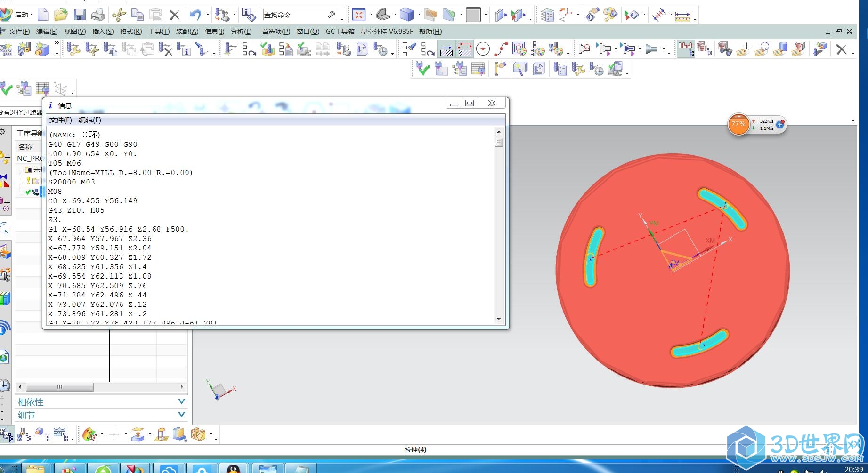Open the GC工具箱 menu
868x473 pixels.
[x=340, y=32]
